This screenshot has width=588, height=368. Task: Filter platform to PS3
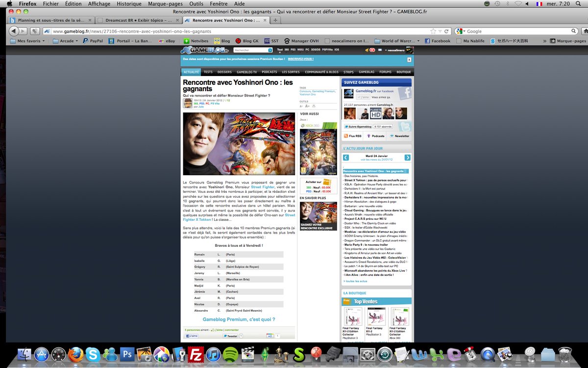click(293, 50)
